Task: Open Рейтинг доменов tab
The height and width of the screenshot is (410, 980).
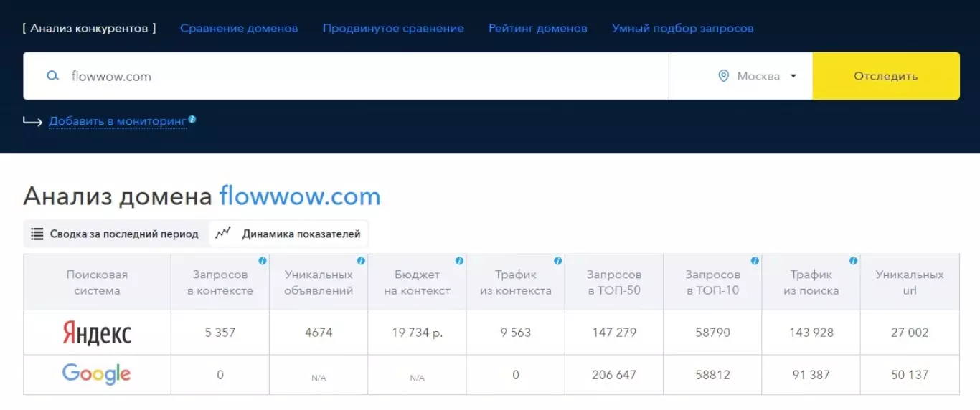Action: click(x=538, y=28)
